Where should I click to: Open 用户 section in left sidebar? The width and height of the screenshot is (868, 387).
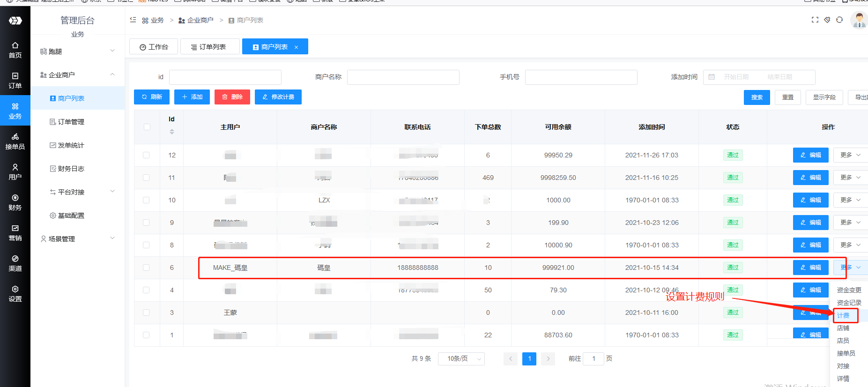[x=15, y=172]
